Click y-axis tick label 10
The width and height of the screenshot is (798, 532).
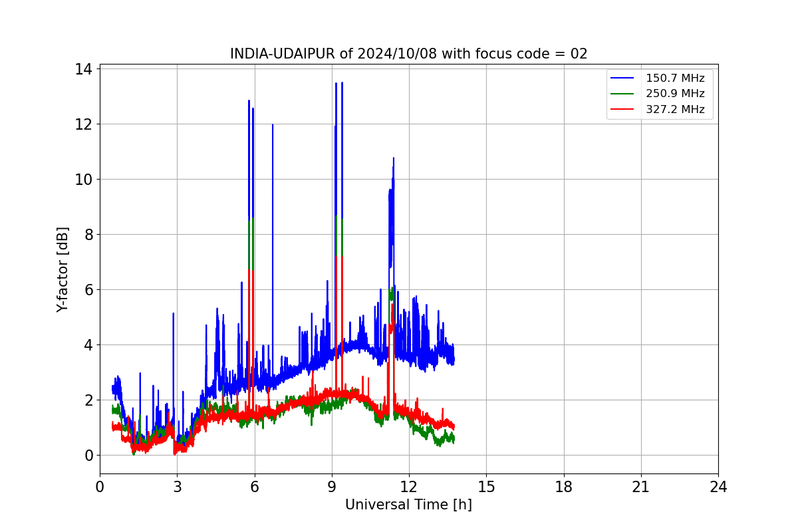tap(84, 180)
